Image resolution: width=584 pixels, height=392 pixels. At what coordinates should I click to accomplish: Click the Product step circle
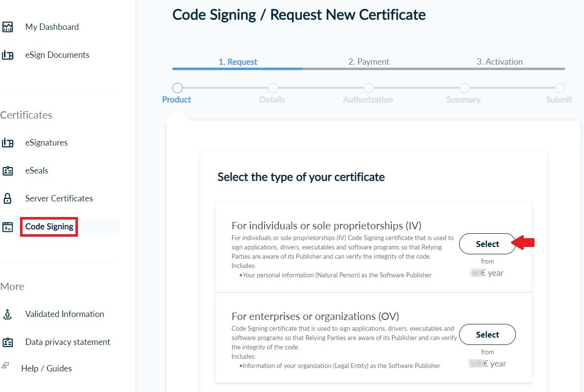(x=178, y=88)
